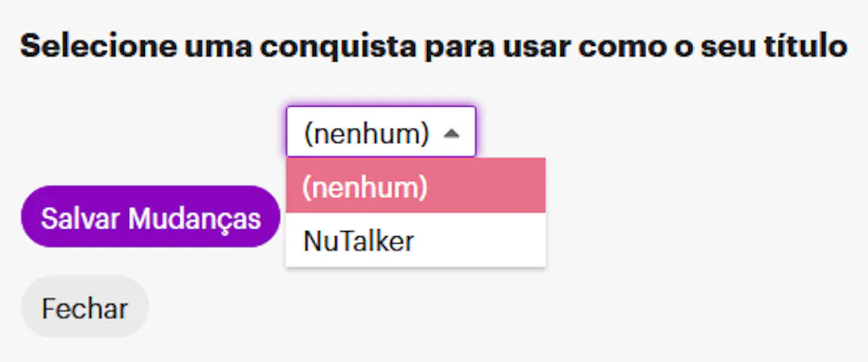Open the achievement title combo box
The height and width of the screenshot is (362, 868).
380,132
